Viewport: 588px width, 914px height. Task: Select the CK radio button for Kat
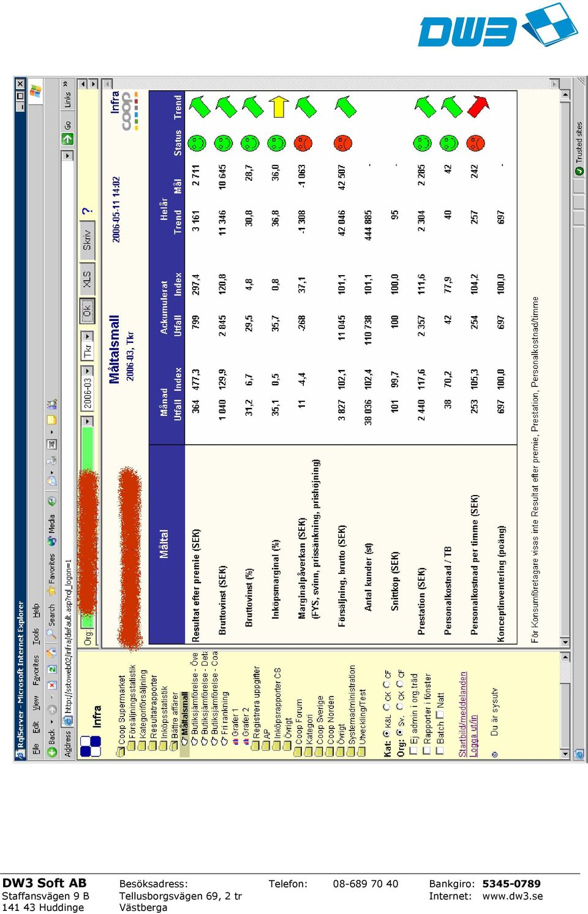coord(387,706)
